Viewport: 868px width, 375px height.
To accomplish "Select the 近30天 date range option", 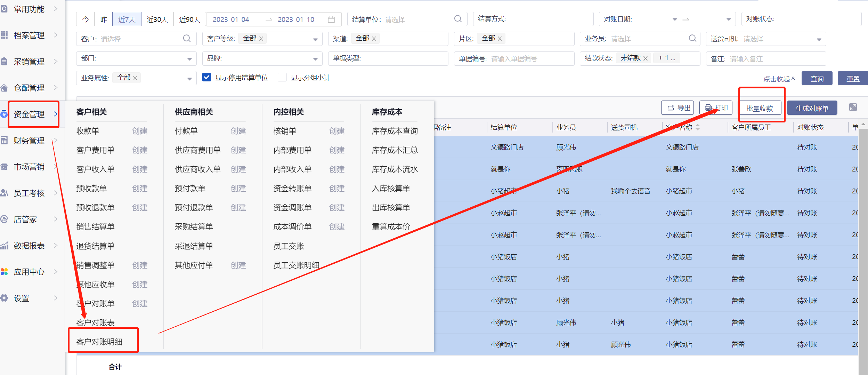I will coord(157,19).
